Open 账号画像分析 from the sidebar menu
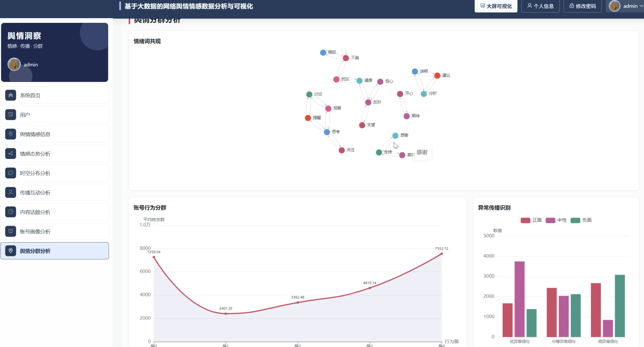Image resolution: width=644 pixels, height=347 pixels. pyautogui.click(x=55, y=231)
